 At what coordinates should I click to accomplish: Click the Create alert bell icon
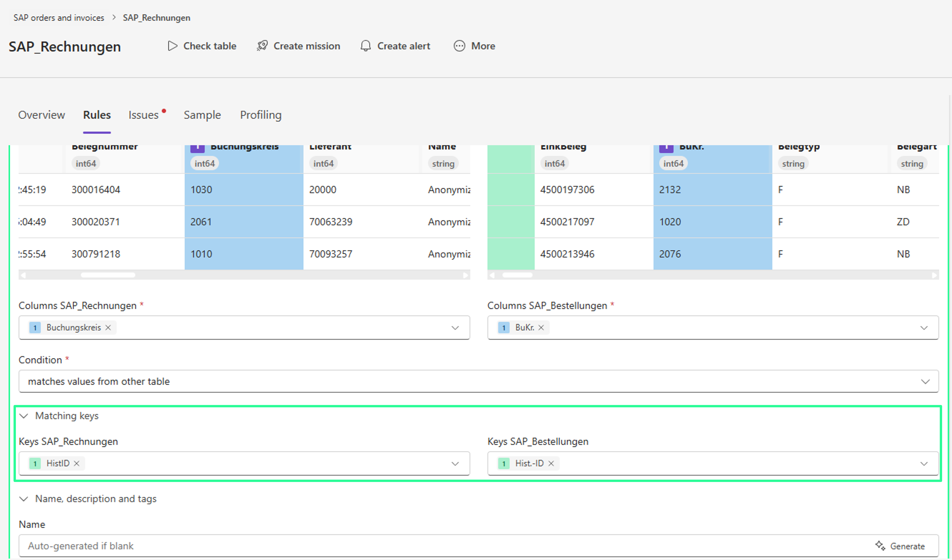[x=365, y=46]
